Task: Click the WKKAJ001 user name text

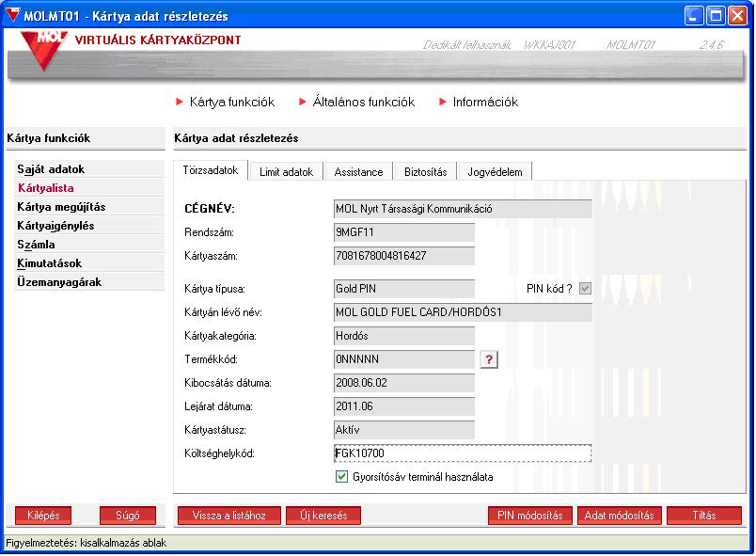Action: (x=550, y=45)
